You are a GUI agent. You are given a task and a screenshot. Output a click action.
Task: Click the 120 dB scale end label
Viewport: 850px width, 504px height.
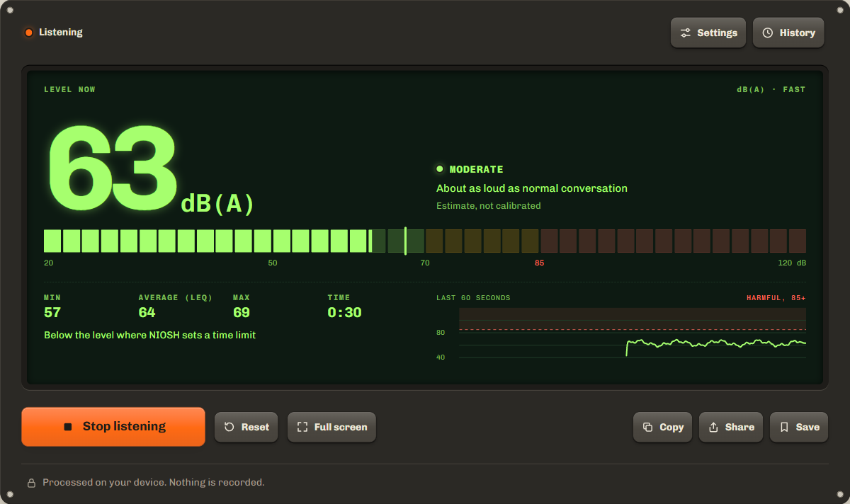pyautogui.click(x=792, y=263)
